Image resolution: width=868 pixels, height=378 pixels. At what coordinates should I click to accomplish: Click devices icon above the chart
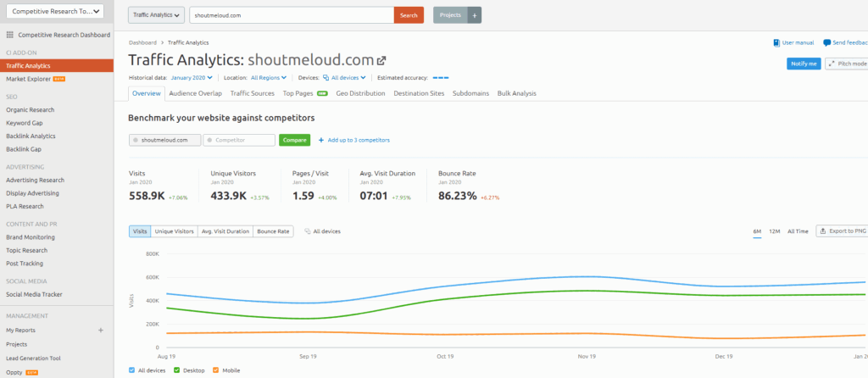tap(307, 231)
